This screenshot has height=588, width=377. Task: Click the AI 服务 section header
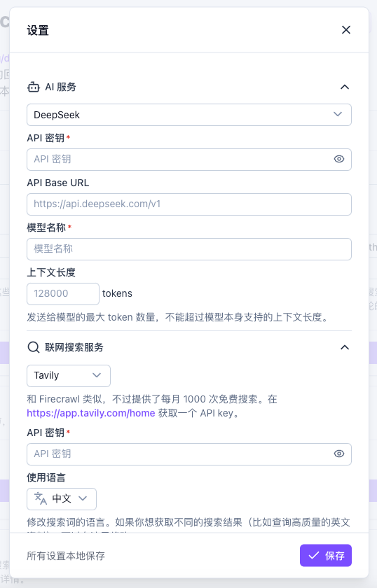pos(189,87)
